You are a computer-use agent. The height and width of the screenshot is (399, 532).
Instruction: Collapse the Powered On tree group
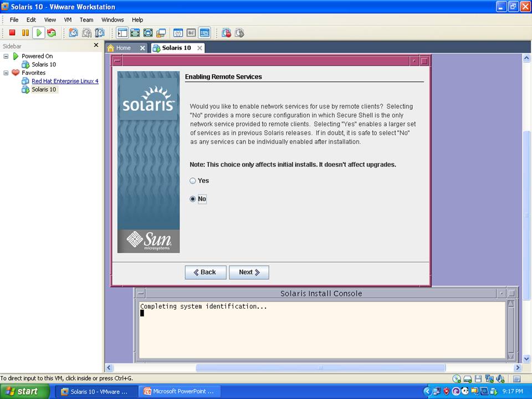point(6,56)
